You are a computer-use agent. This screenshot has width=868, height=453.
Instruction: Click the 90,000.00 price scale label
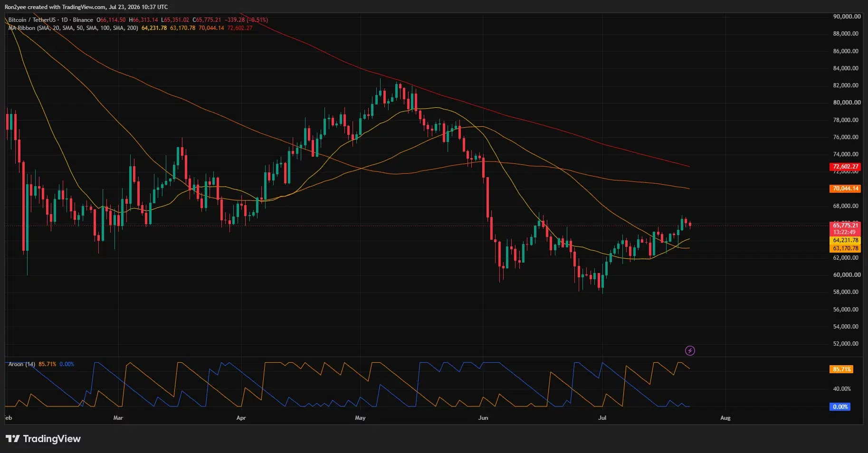[847, 17]
